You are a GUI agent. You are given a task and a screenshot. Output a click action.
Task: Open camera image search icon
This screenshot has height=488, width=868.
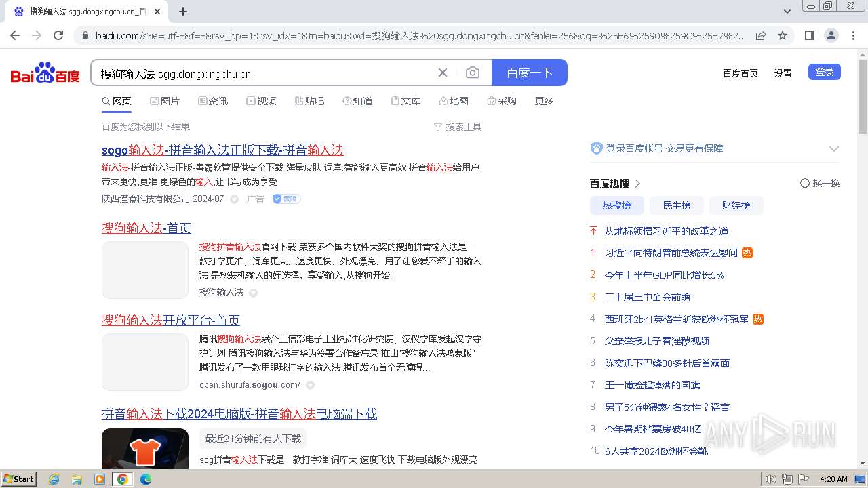coord(473,73)
